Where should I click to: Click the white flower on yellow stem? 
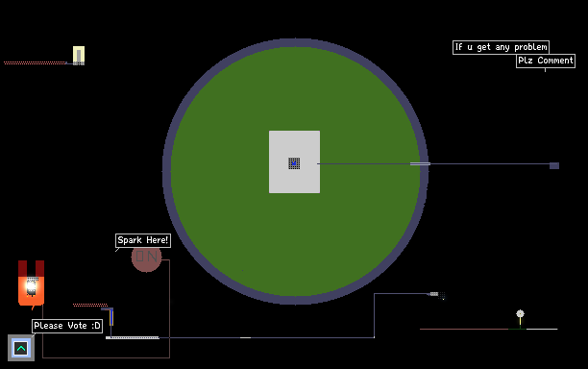tap(520, 313)
